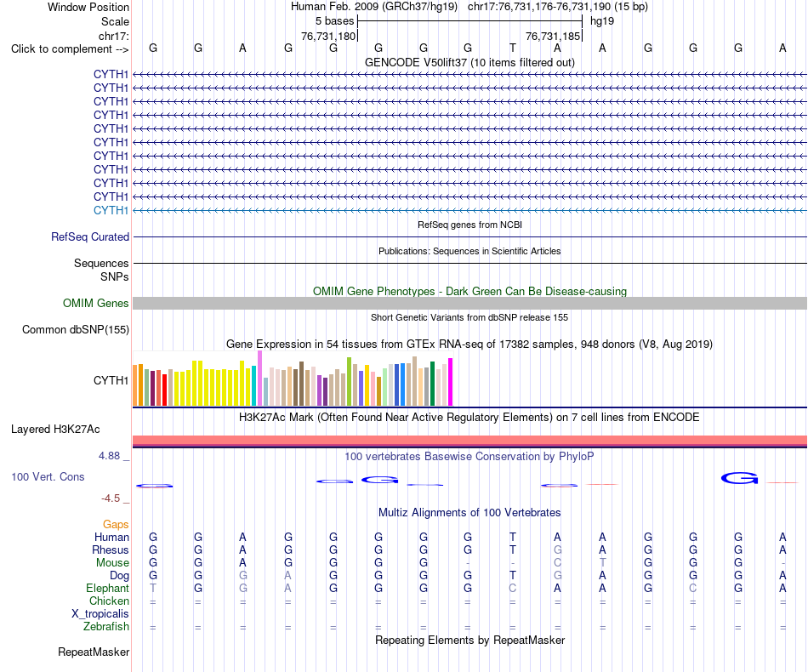Open the 100 Vert. Cons track label

click(x=48, y=476)
